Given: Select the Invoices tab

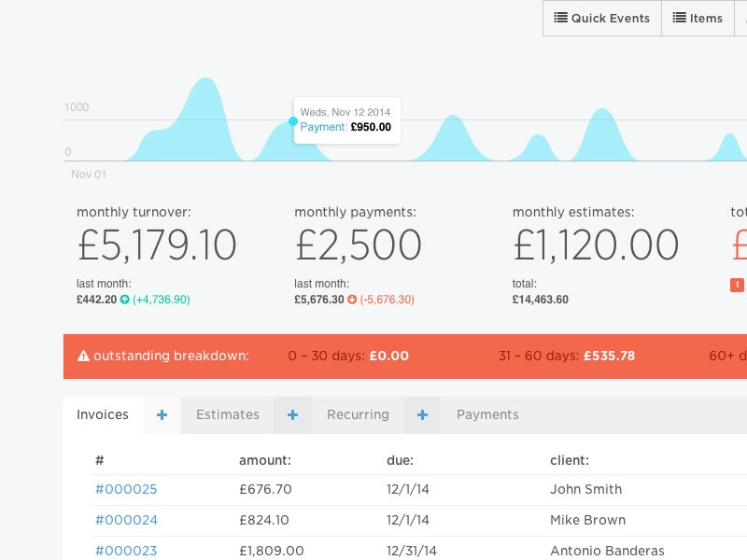Looking at the screenshot, I should point(103,414).
